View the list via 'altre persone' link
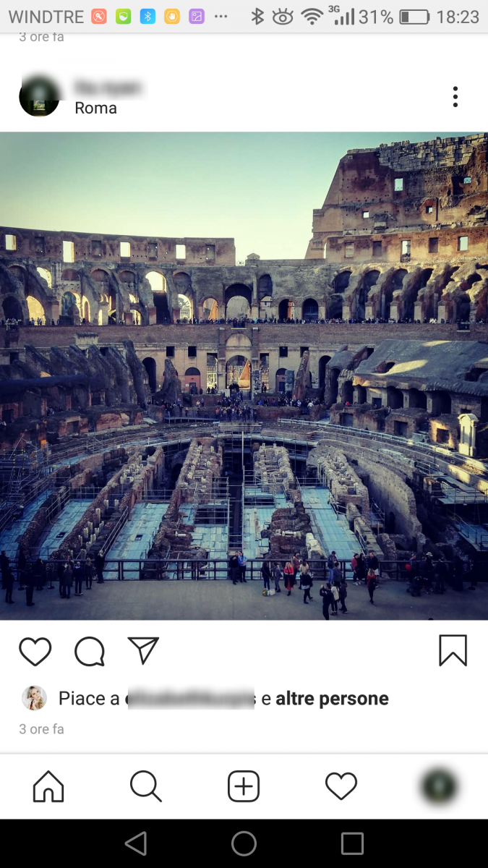This screenshot has height=868, width=488. 332,699
